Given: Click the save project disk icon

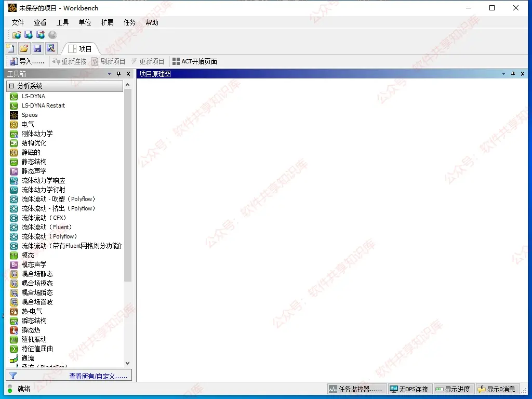Looking at the screenshot, I should click(x=37, y=48).
